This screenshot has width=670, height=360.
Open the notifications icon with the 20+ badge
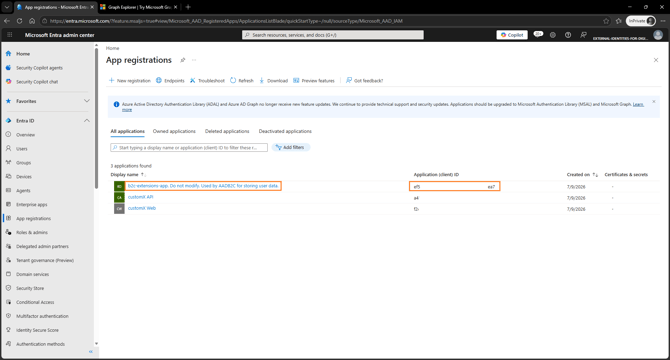coord(538,35)
